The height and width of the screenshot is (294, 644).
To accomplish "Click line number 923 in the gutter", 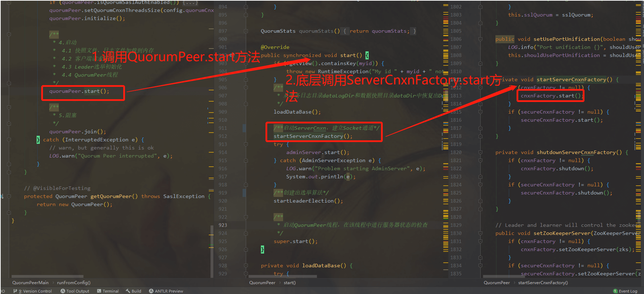I will (223, 225).
